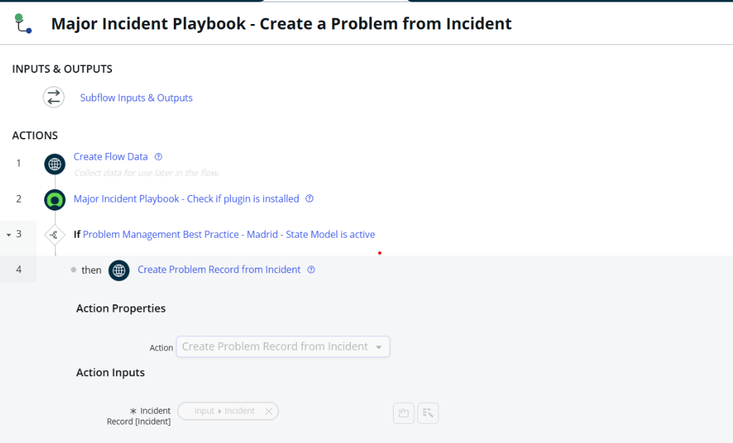Click the Action Properties heading
Screen dimensions: 733x443
coord(121,308)
